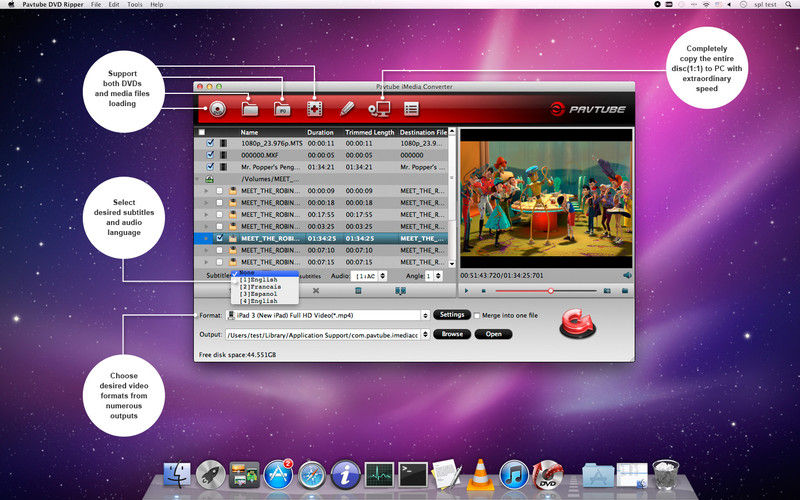
Task: Open the Tools menu
Action: pyautogui.click(x=135, y=4)
